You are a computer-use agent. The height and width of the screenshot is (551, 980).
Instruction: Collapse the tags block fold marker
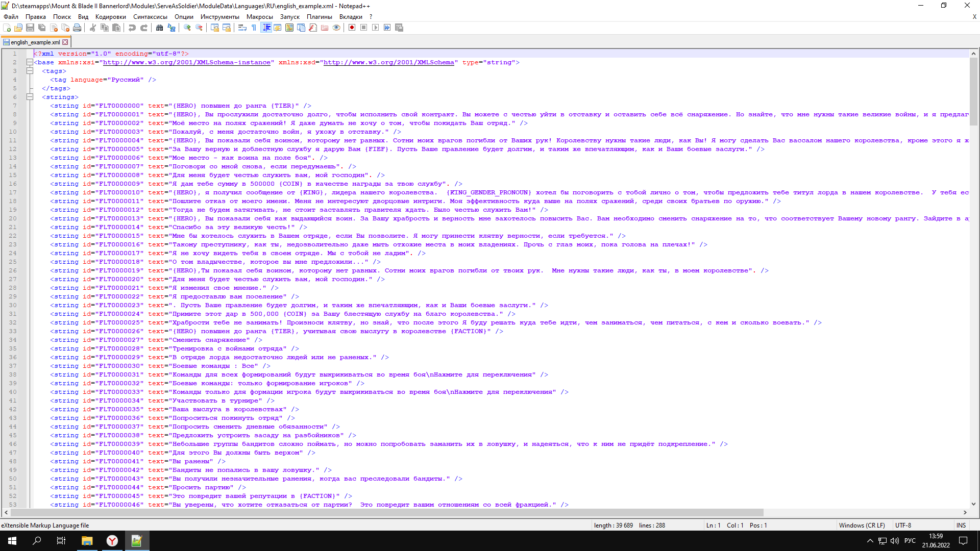tap(30, 71)
